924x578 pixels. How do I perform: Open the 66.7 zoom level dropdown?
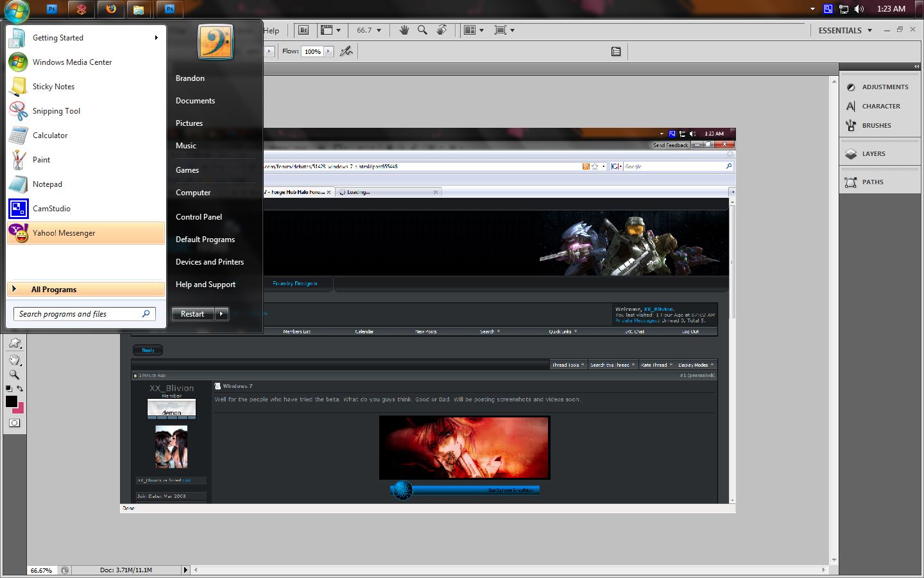tap(369, 30)
